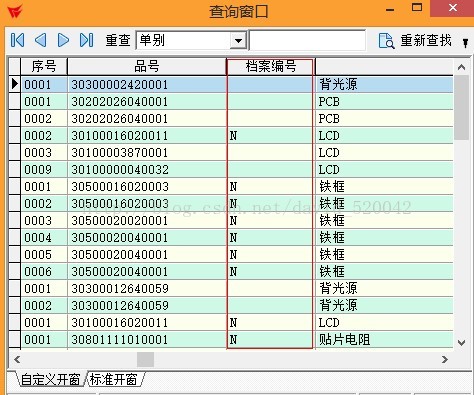The width and height of the screenshot is (474, 395).
Task: Click the 档案编号 column header
Action: [x=271, y=66]
